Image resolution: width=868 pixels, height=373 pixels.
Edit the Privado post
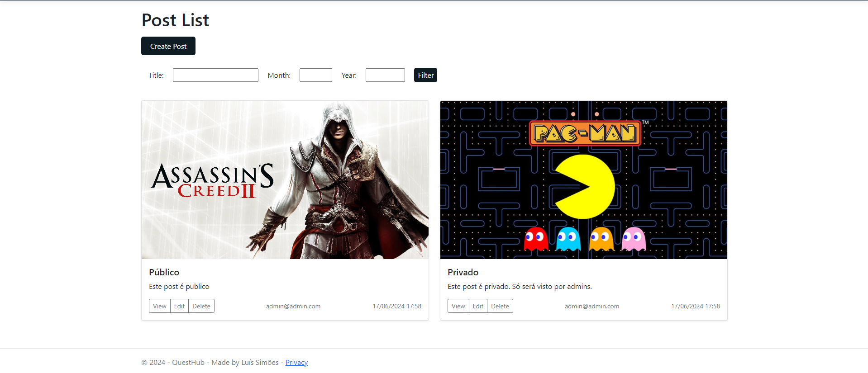pos(478,306)
